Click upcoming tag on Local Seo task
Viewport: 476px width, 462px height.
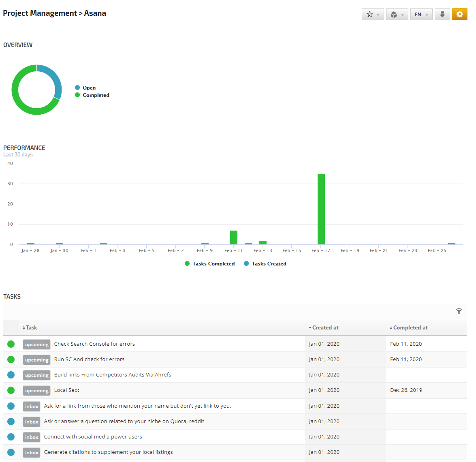[x=36, y=391]
